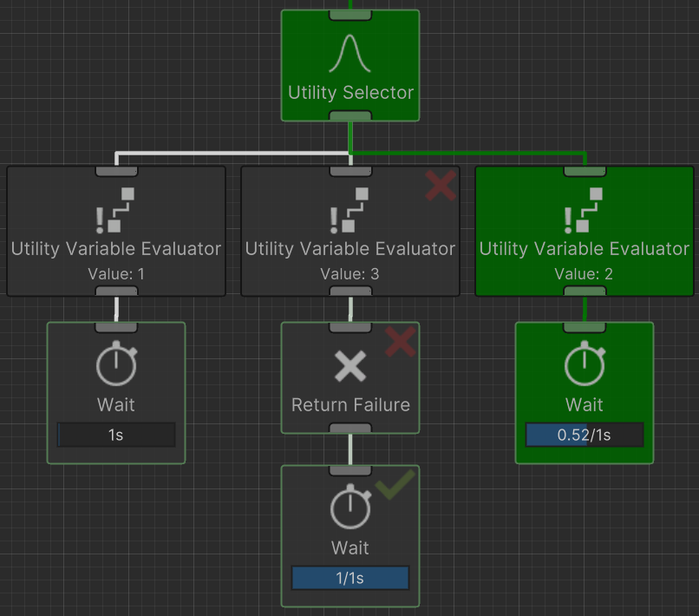This screenshot has height=616, width=699.
Task: Click the 1/1s progress bar
Action: coord(349,578)
